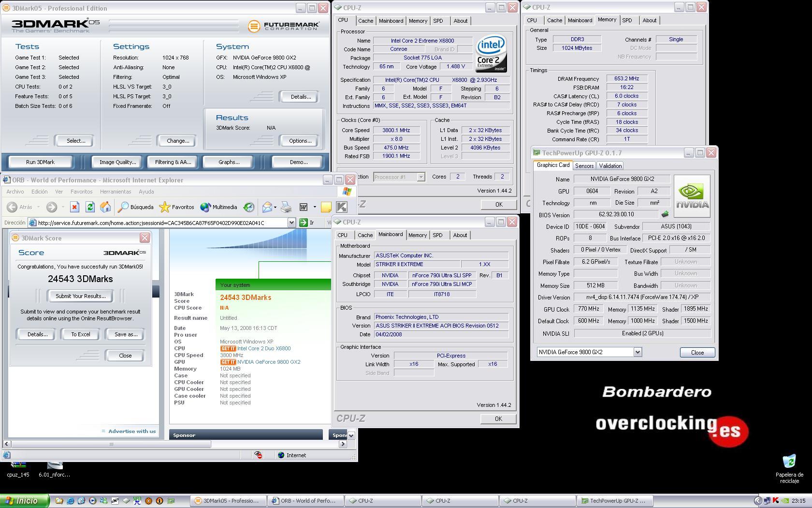Screen dimensions: 812x508
Task: Click the Intel Core 2 Duo X6800 link
Action: 264,348
